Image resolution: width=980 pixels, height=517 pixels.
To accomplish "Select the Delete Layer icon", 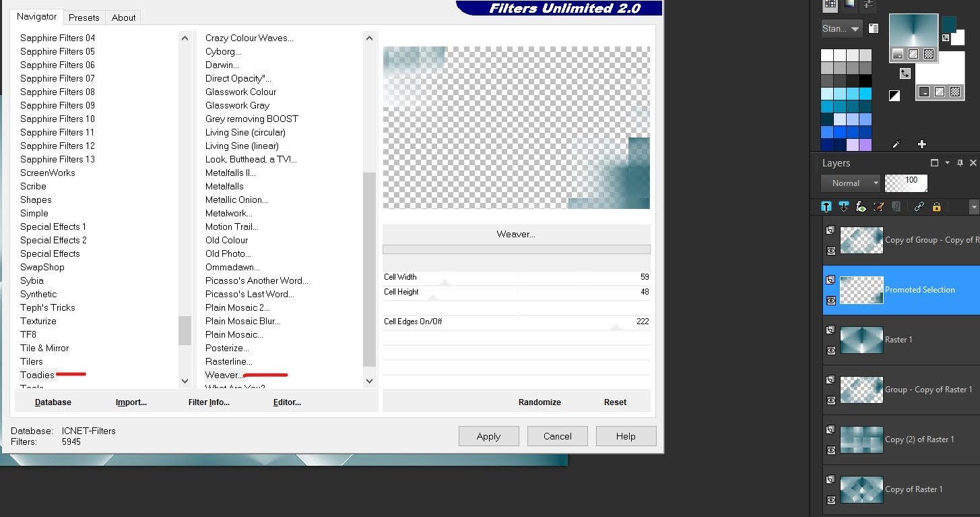I will [x=843, y=207].
